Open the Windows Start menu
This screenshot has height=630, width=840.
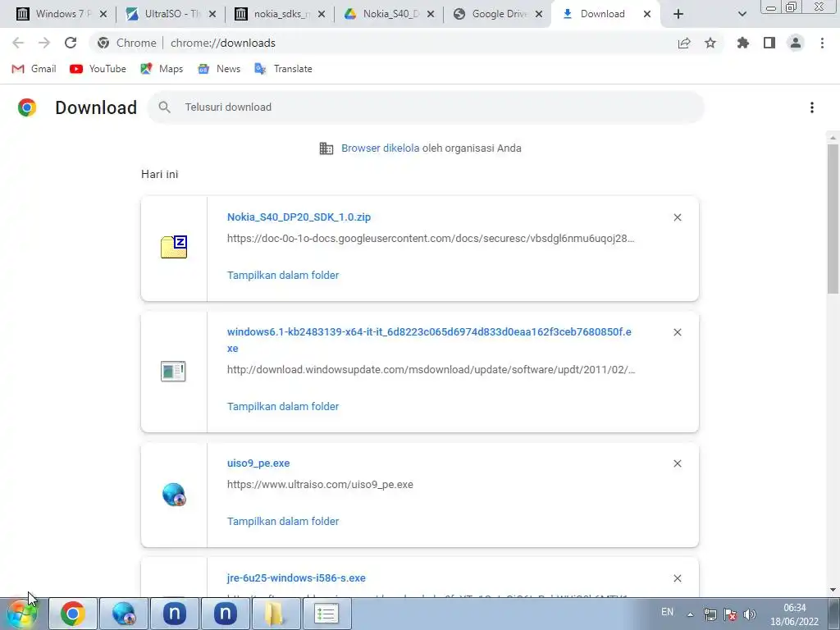pyautogui.click(x=21, y=614)
